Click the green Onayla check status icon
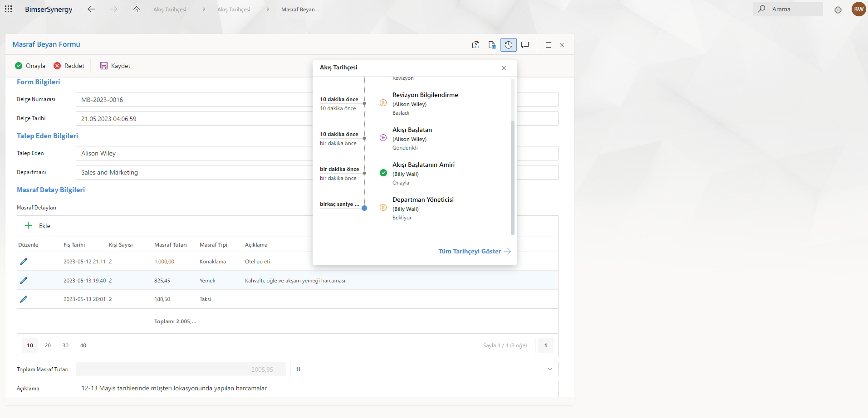Image resolution: width=868 pixels, height=418 pixels. (383, 173)
